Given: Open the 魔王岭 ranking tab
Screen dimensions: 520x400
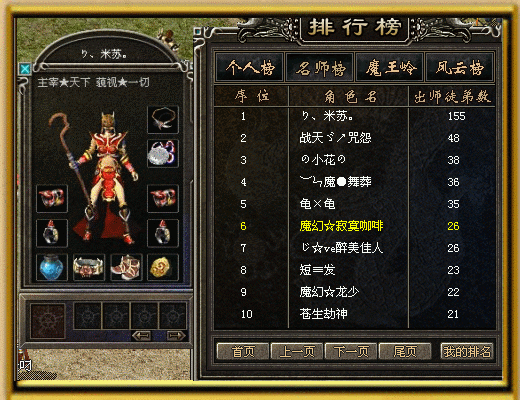Looking at the screenshot, I should pos(390,68).
